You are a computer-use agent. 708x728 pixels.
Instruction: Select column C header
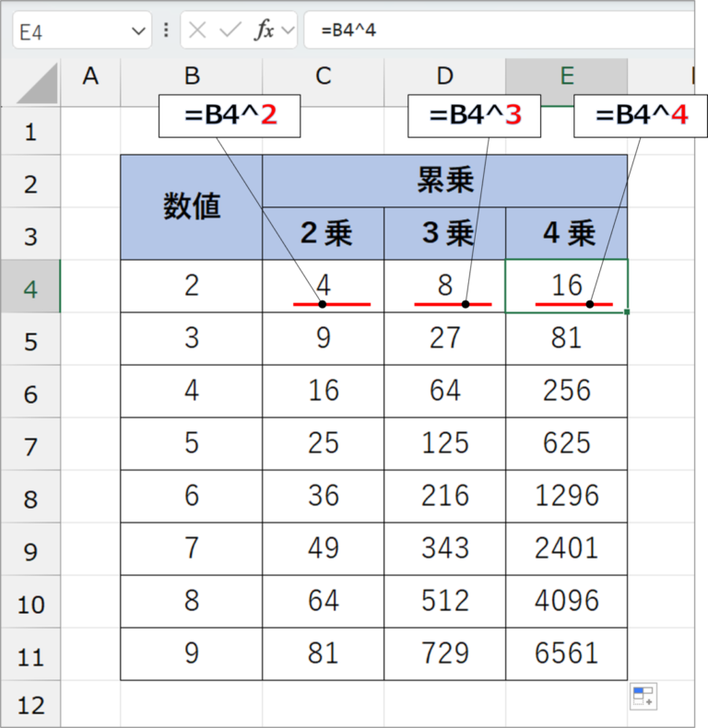[323, 76]
